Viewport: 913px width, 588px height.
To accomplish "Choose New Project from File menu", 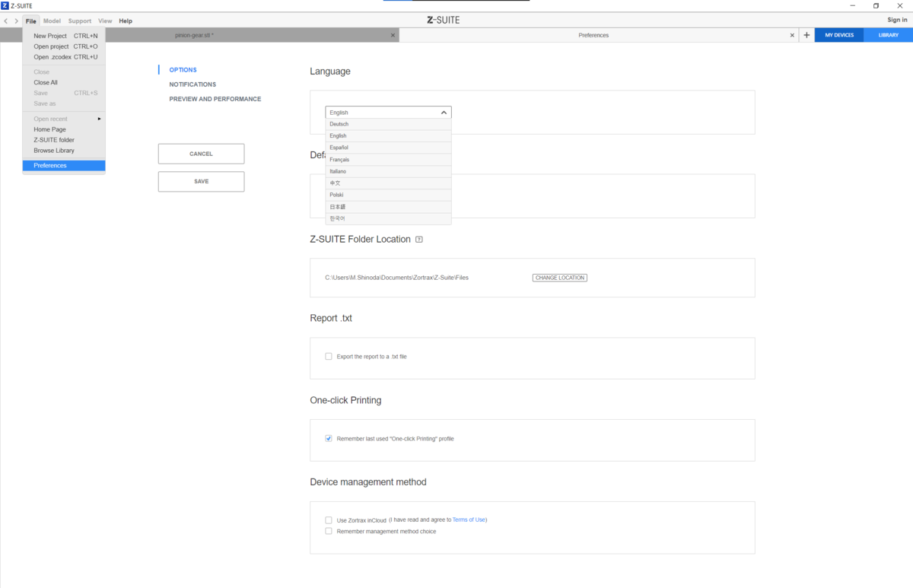I will (x=64, y=36).
